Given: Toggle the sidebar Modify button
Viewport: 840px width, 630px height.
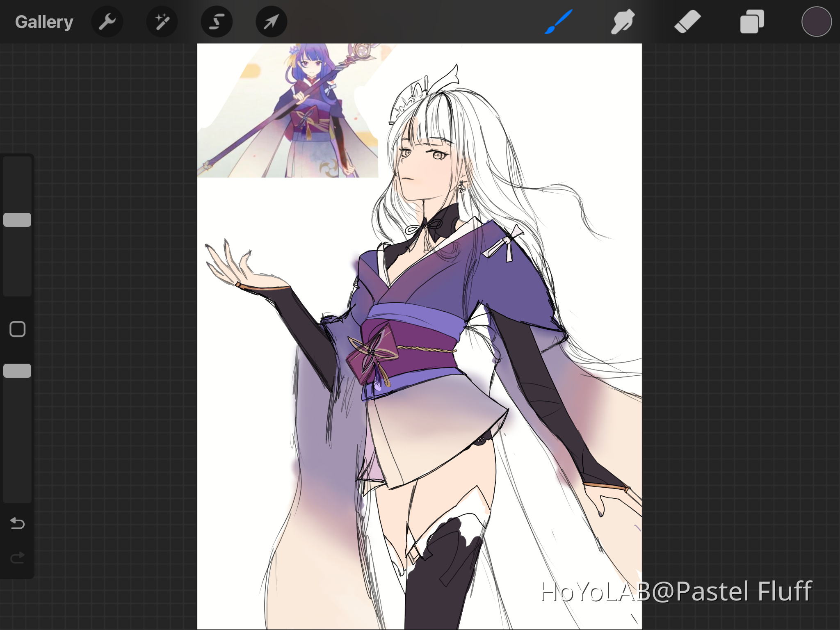Looking at the screenshot, I should coord(17,329).
